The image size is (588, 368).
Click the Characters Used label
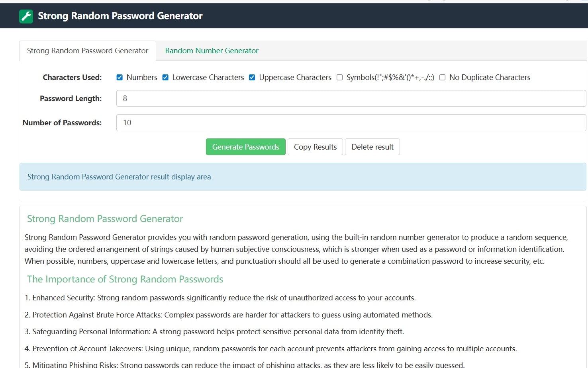click(72, 77)
